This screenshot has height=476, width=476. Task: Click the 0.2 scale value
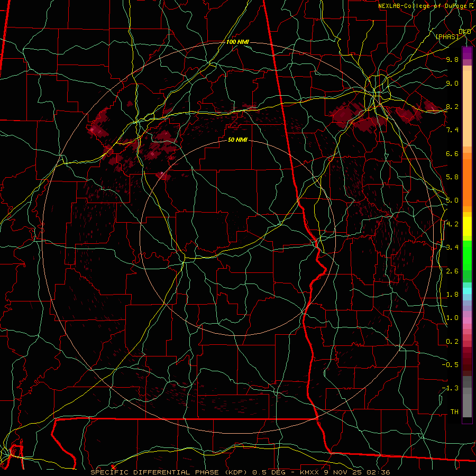[x=452, y=342]
